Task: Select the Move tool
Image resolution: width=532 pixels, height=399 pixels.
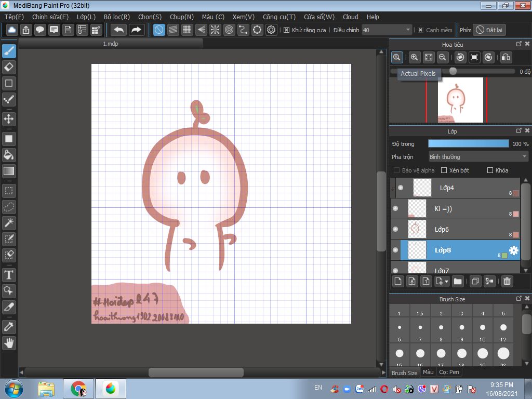Action: tap(9, 119)
